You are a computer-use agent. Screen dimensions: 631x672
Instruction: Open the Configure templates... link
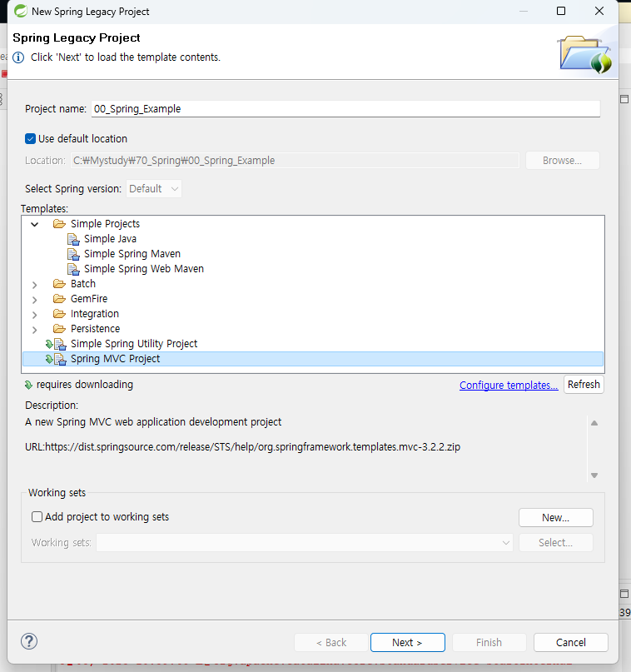pos(509,386)
